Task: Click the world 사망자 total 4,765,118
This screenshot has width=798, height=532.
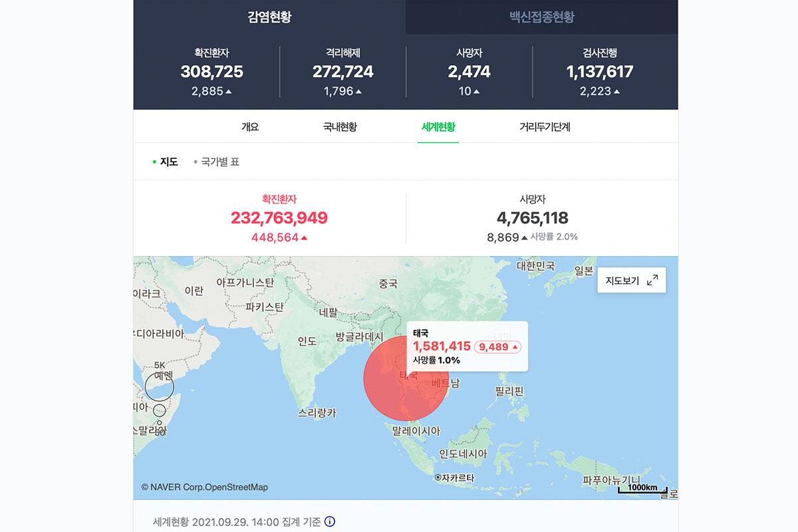Action: pos(532,217)
